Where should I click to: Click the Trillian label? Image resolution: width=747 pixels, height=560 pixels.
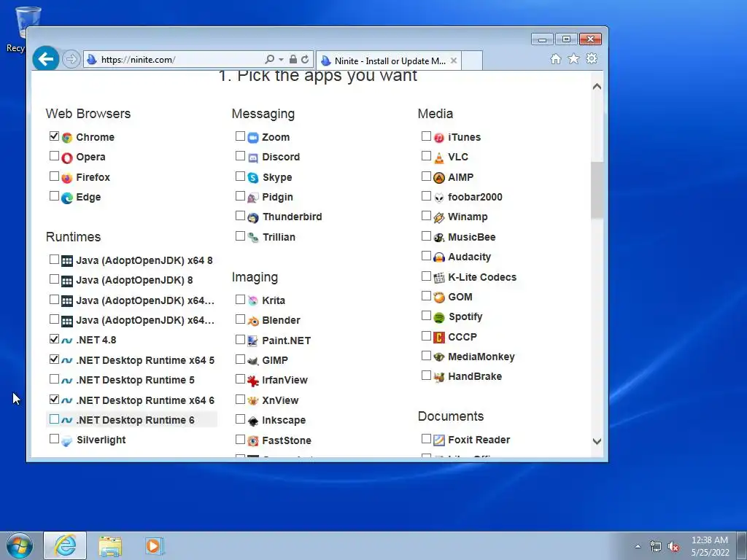[279, 237]
